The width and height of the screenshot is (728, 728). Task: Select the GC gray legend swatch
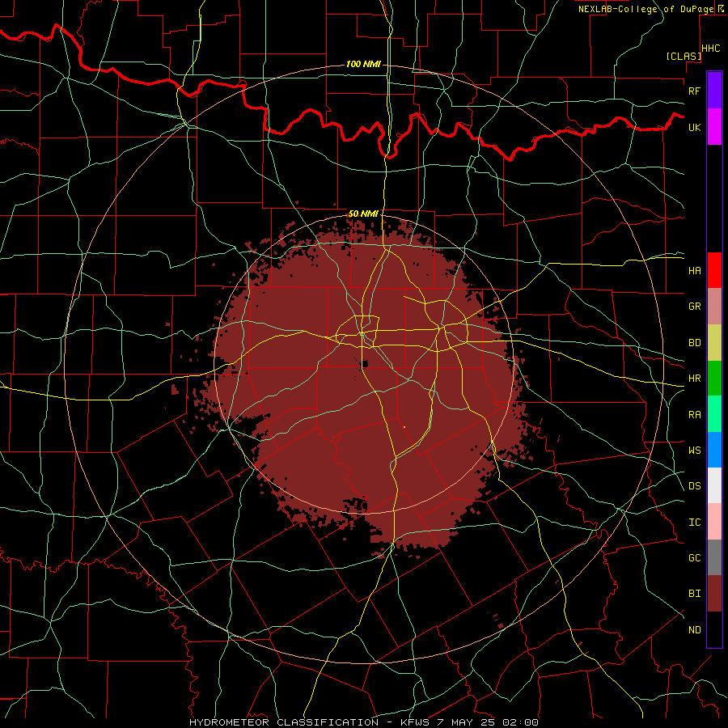714,557
